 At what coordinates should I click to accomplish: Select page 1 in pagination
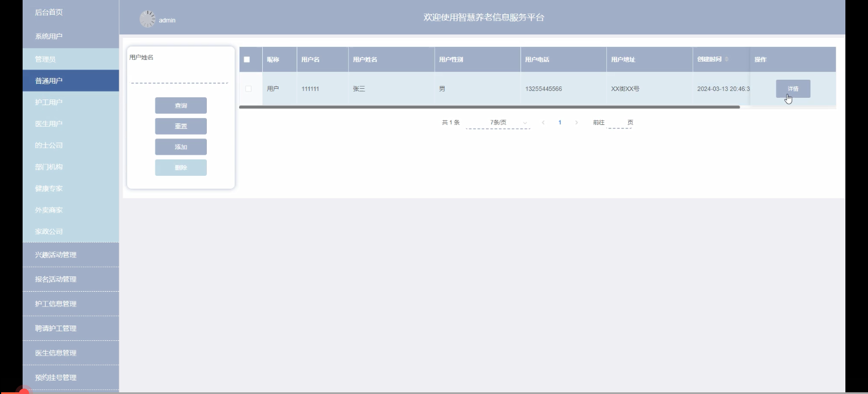coord(560,123)
